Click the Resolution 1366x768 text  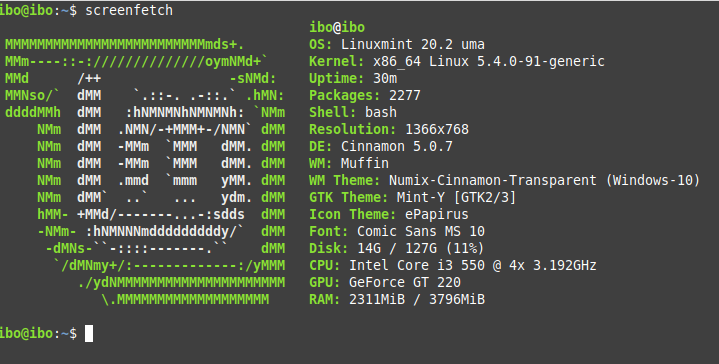389,129
